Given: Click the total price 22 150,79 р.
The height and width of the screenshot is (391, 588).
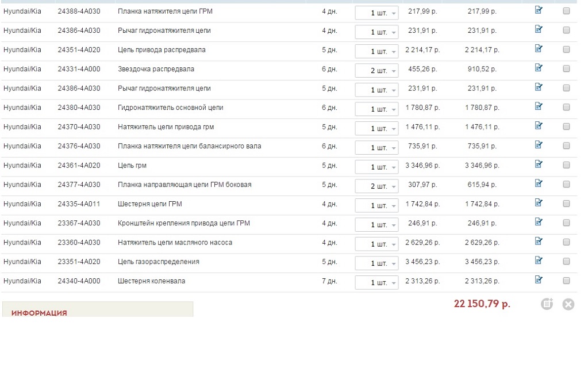Looking at the screenshot, I should tap(482, 304).
